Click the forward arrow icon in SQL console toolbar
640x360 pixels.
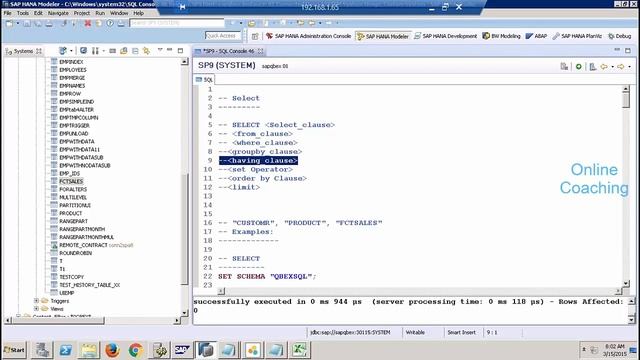click(x=620, y=66)
